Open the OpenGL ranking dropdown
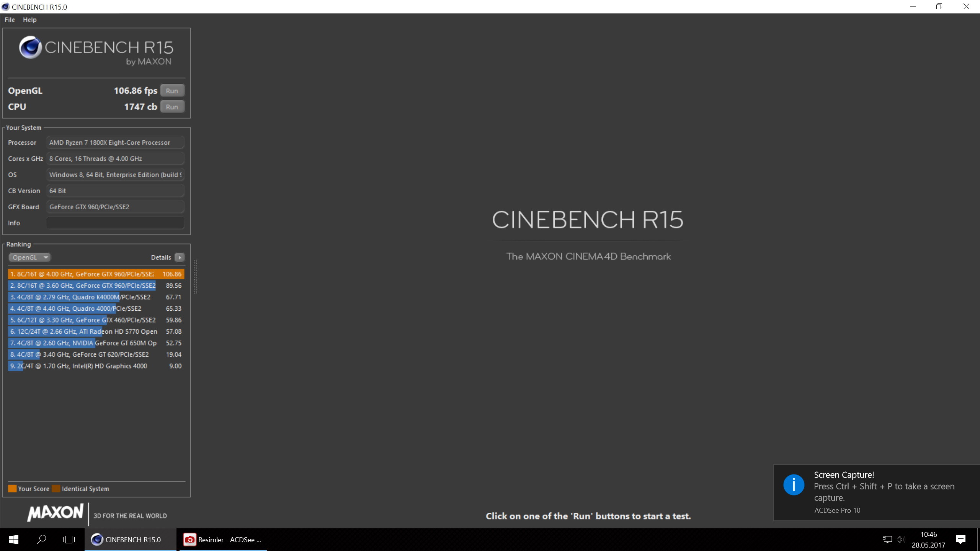The width and height of the screenshot is (980, 551). [29, 257]
